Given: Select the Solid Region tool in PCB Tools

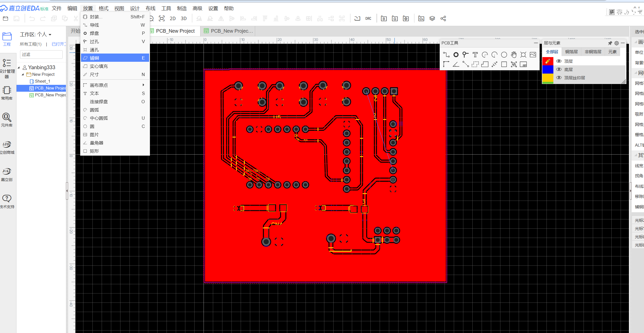Looking at the screenshot, I should [x=485, y=64].
